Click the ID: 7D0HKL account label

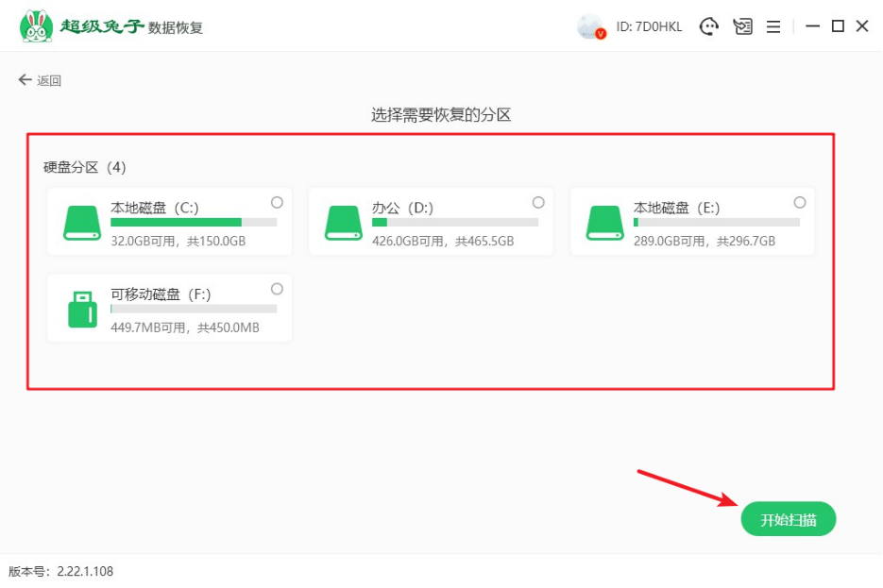[x=649, y=26]
